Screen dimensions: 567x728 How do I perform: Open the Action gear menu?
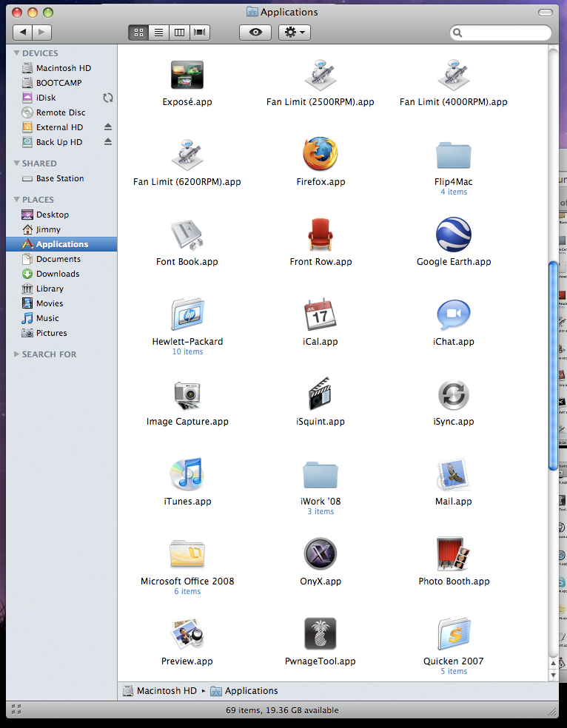(295, 33)
